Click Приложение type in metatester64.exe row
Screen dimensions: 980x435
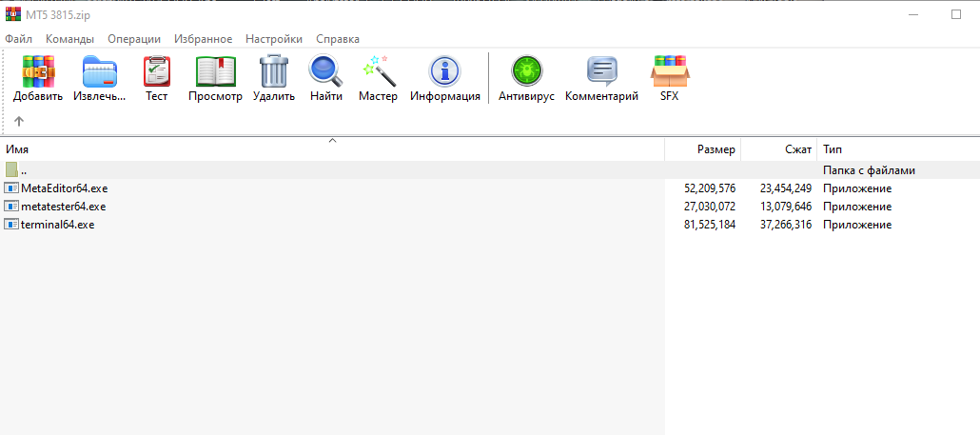[x=857, y=207]
